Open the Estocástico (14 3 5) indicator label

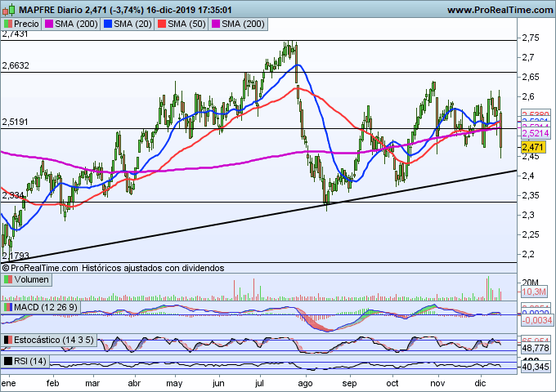click(x=49, y=340)
